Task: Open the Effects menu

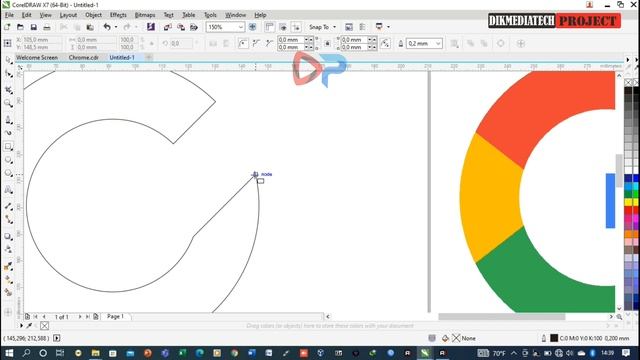Action: click(x=118, y=15)
